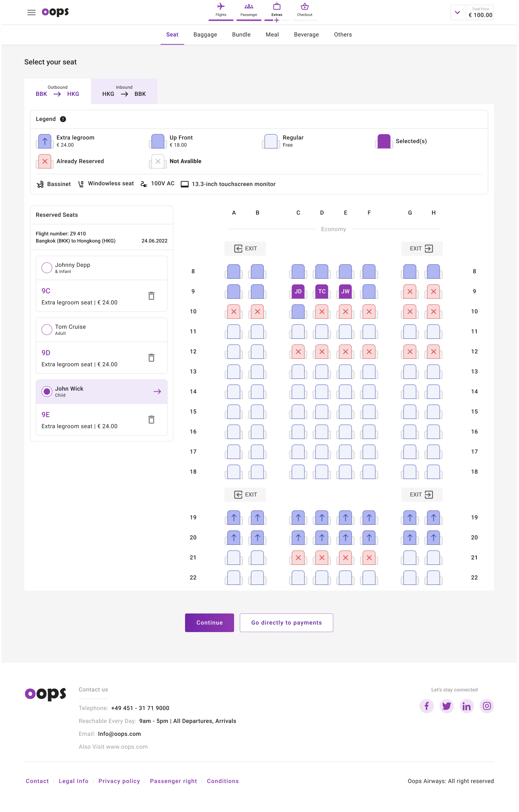The image size is (519, 812).
Task: Open the Twitter page icon
Action: pyautogui.click(x=446, y=706)
